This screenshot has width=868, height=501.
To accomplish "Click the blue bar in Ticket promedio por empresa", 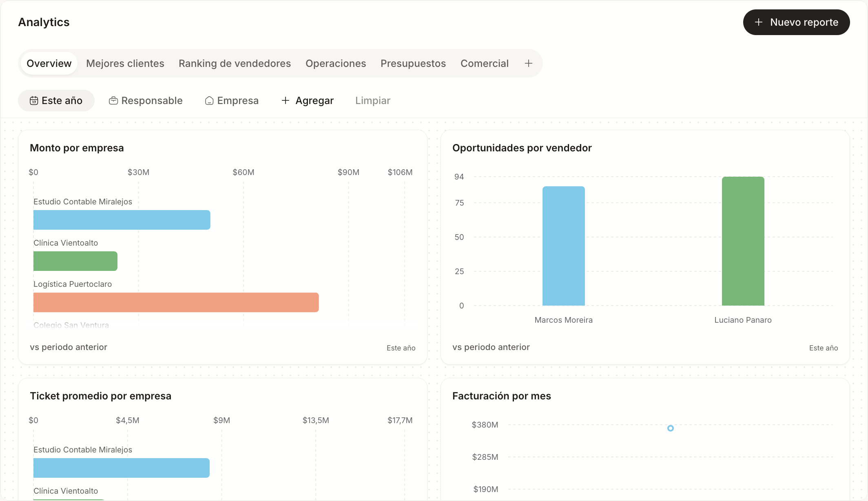I will pyautogui.click(x=122, y=468).
